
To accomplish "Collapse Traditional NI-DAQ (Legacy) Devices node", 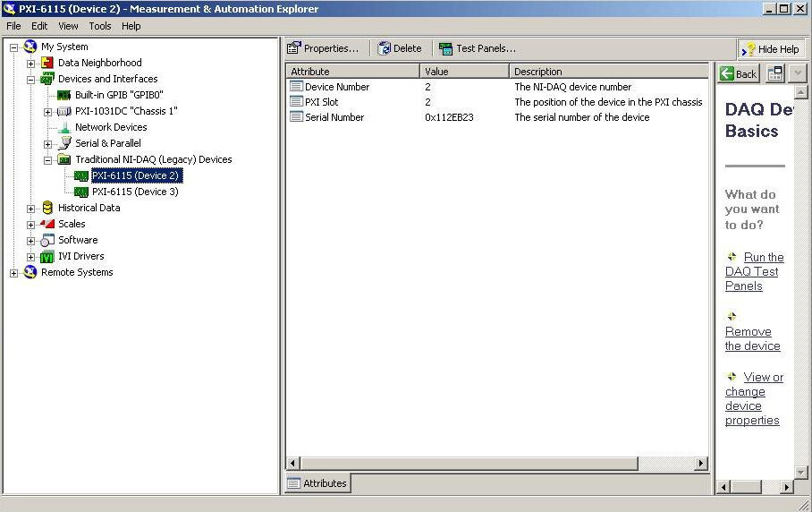I will [48, 159].
